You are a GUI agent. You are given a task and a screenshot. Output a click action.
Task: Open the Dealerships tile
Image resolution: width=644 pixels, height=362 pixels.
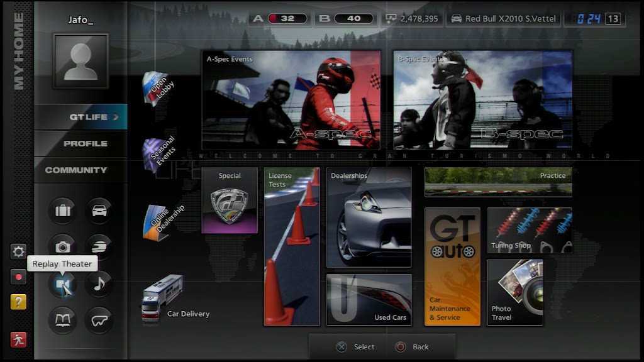click(x=369, y=217)
